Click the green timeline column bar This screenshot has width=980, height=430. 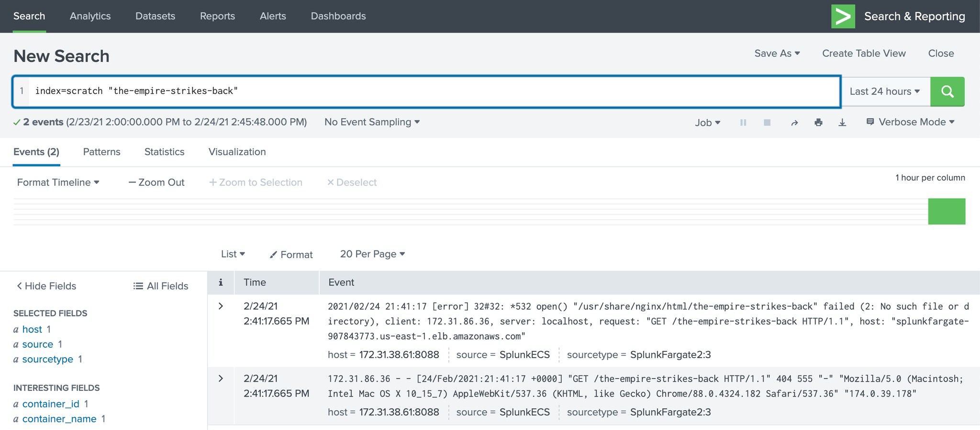click(x=947, y=212)
